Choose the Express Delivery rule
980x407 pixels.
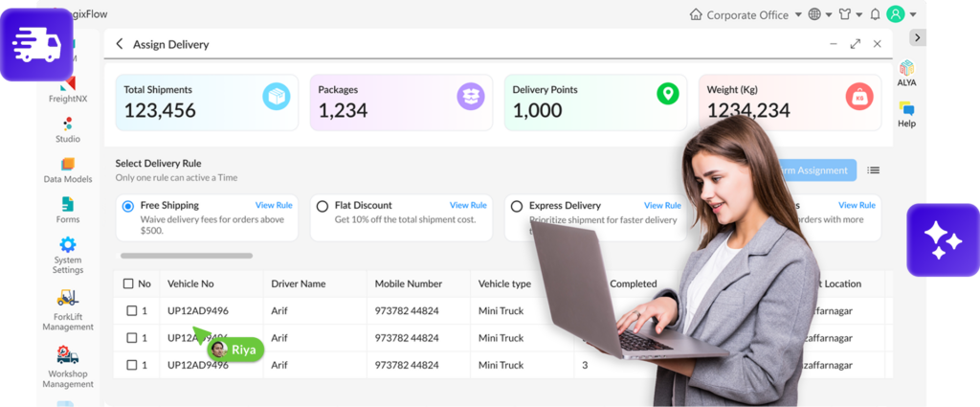tap(517, 206)
